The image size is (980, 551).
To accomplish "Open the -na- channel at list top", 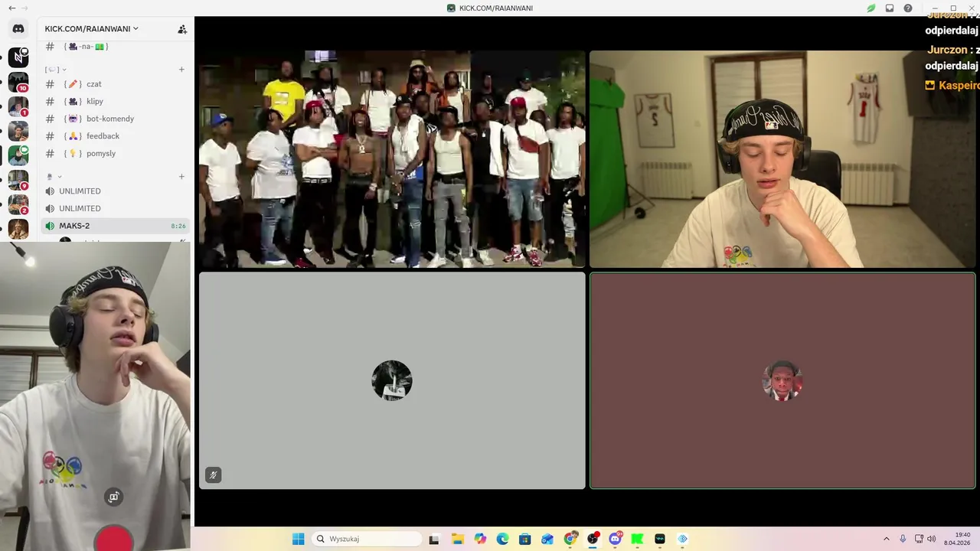I will point(115,47).
